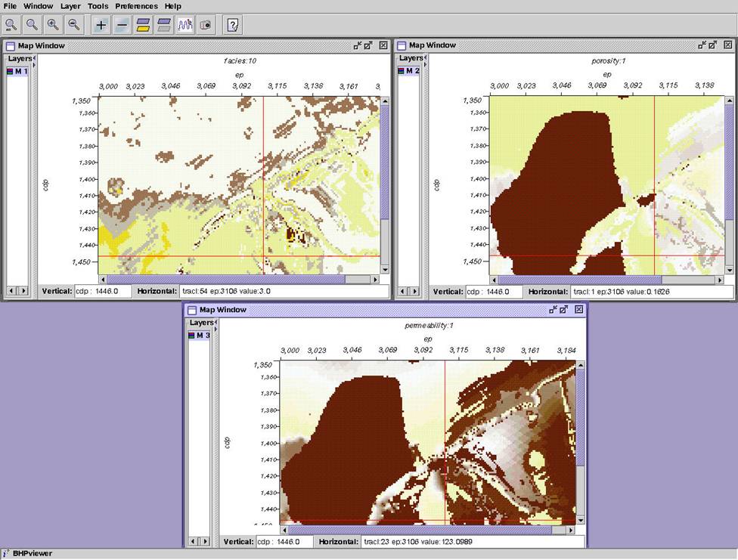Click porosity map vertical scrollbar up arrow

click(729, 101)
